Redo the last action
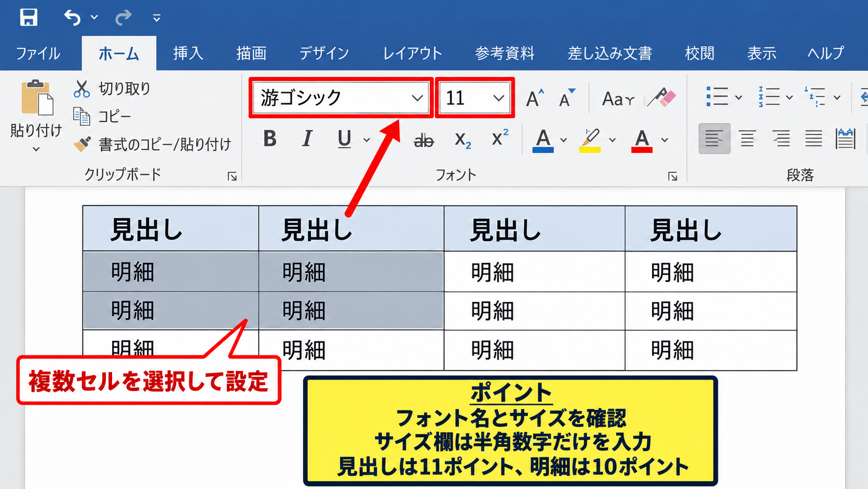868x489 pixels. click(x=124, y=18)
